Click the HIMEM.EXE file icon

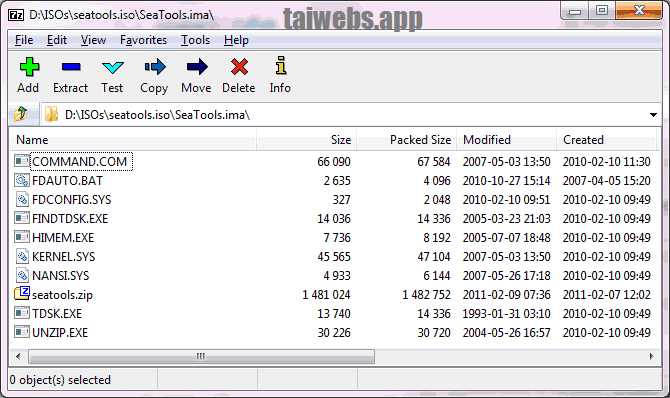pos(21,237)
